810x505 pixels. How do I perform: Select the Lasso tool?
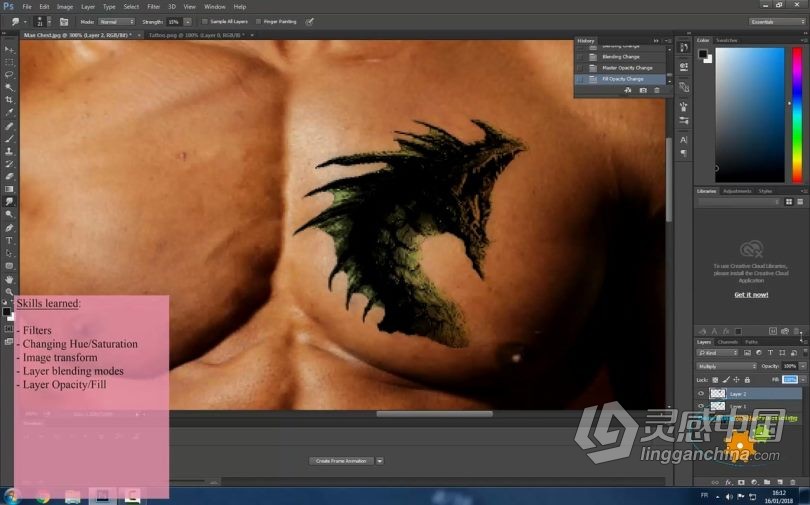9,75
